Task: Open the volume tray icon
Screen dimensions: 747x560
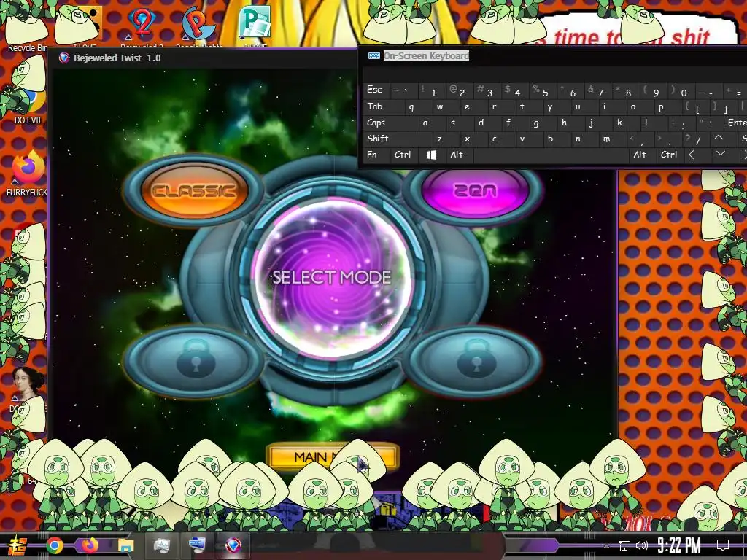Action: (642, 545)
